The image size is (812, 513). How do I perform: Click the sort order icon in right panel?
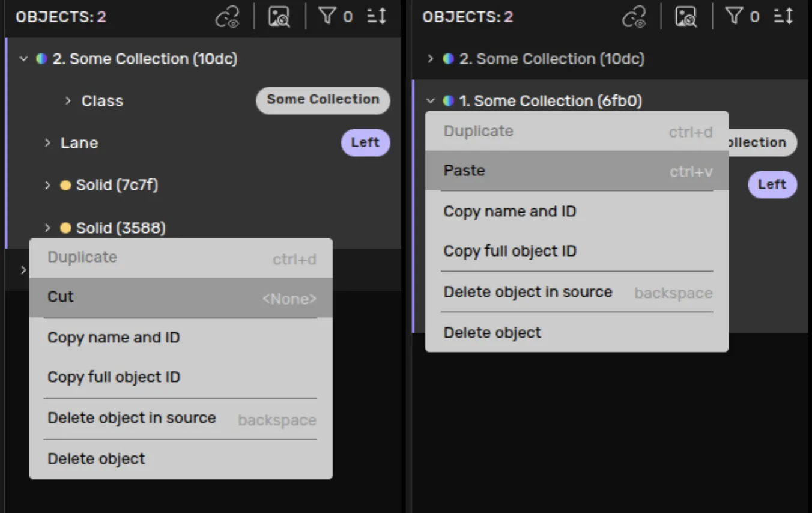pyautogui.click(x=783, y=16)
